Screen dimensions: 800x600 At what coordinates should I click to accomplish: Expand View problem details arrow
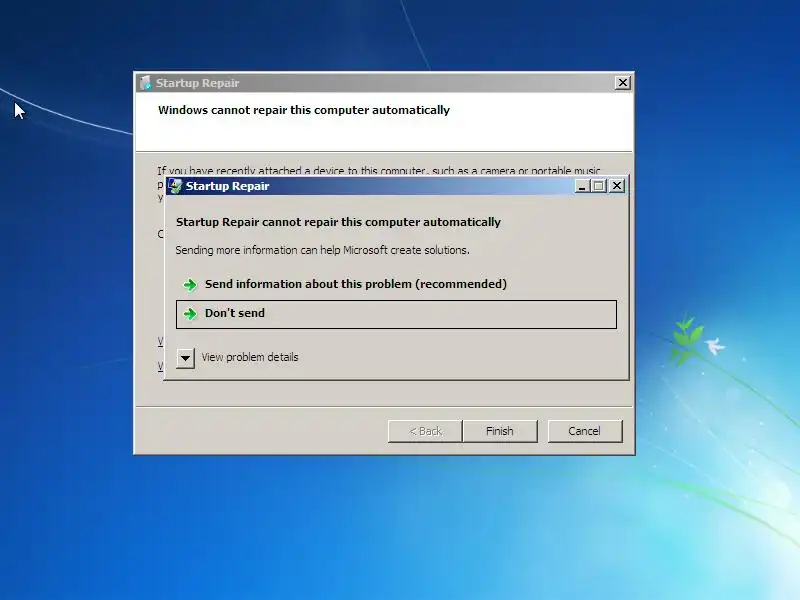click(185, 358)
